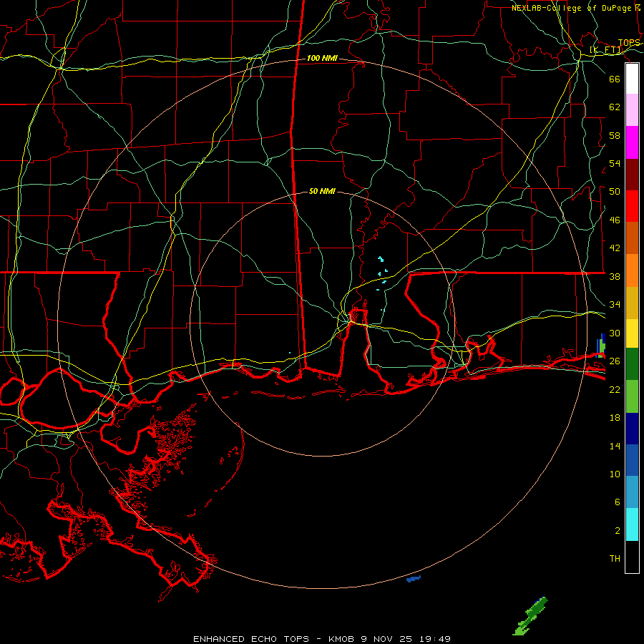Click the '30' legend value

(x=615, y=333)
